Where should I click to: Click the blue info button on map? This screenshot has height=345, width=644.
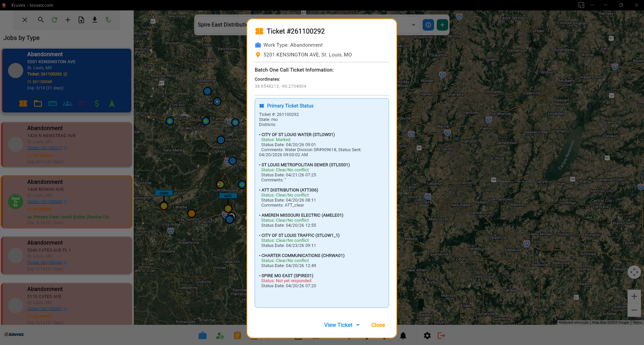click(x=428, y=25)
